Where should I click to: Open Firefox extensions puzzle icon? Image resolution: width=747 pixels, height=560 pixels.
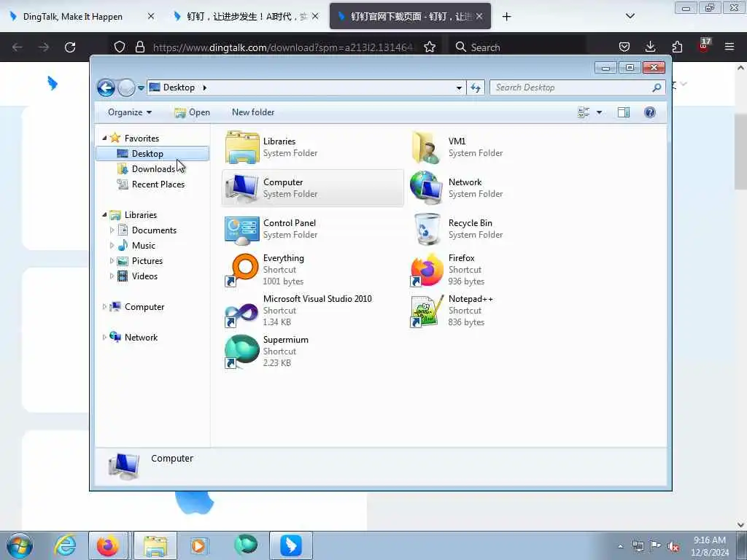pyautogui.click(x=677, y=47)
